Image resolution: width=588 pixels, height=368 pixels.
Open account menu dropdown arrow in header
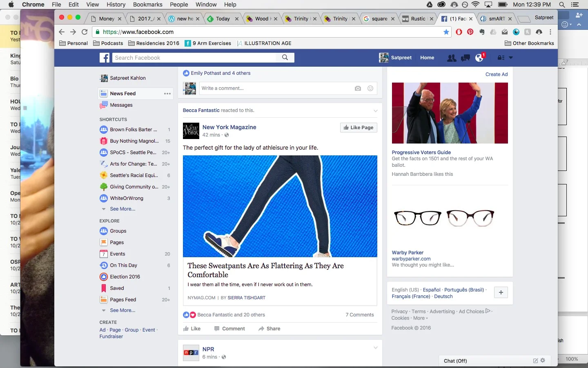[511, 58]
